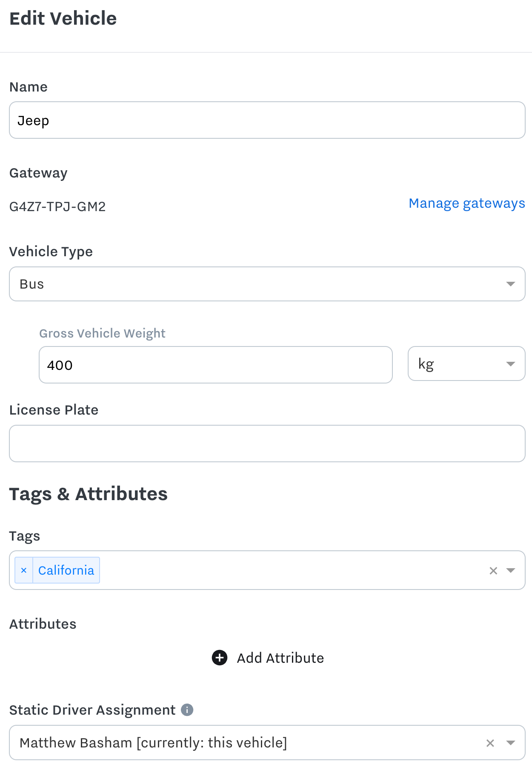Click the California tag label

click(x=66, y=570)
